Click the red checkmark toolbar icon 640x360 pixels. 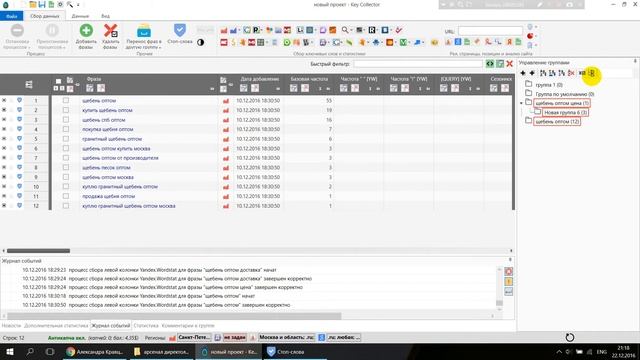tap(399, 30)
